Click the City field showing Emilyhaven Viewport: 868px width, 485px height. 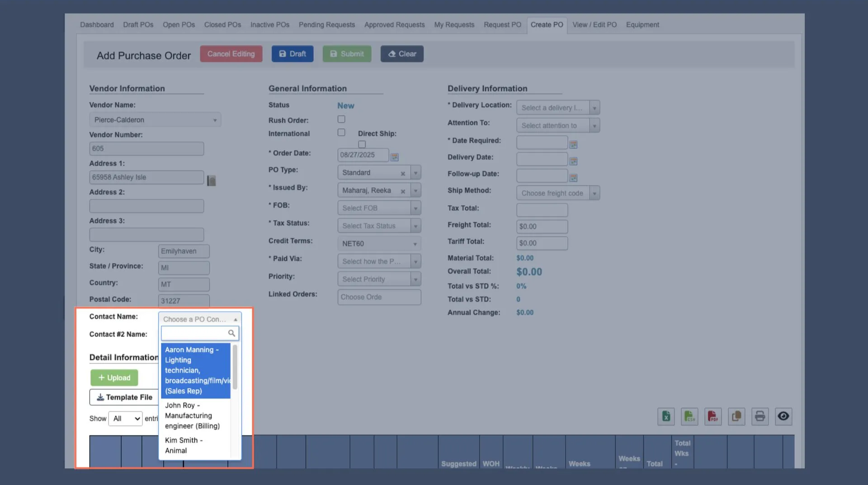184,251
